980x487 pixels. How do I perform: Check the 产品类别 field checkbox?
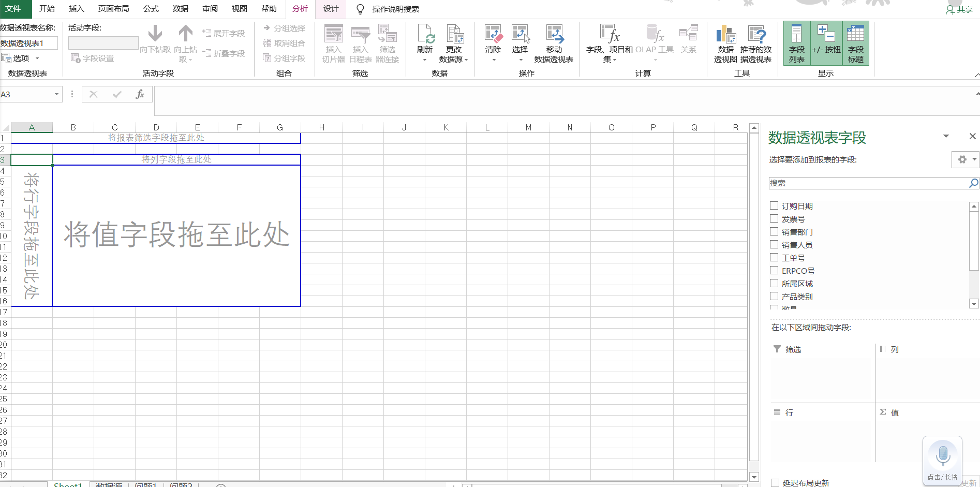click(x=774, y=296)
